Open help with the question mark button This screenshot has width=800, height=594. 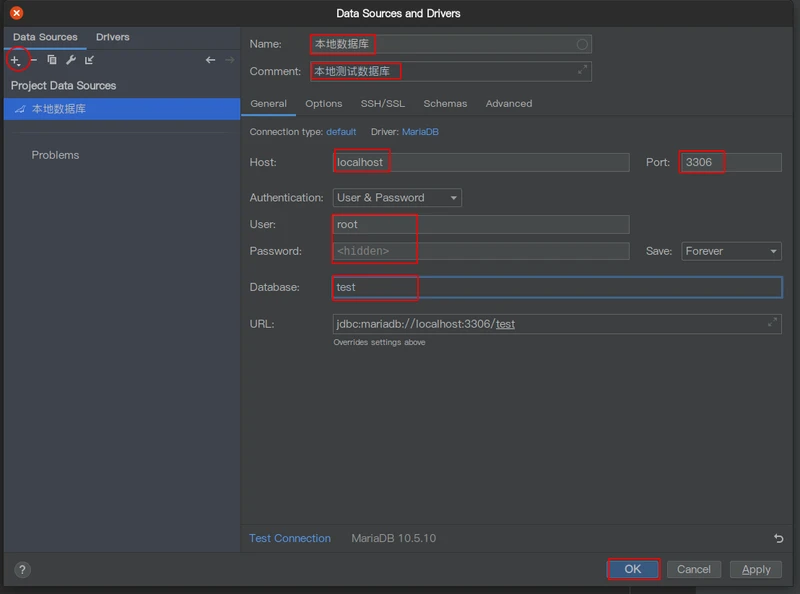[x=22, y=570]
